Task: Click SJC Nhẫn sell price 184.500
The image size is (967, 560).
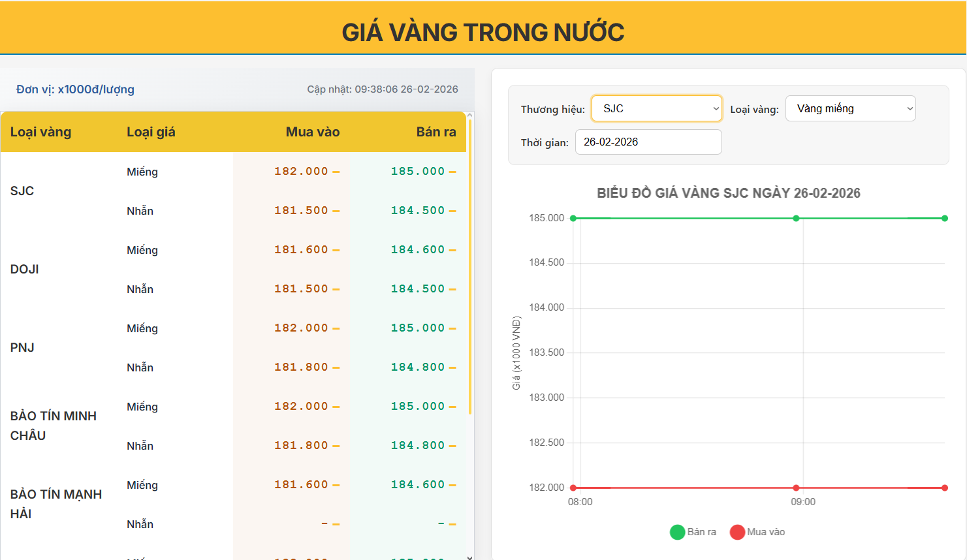Action: [418, 210]
